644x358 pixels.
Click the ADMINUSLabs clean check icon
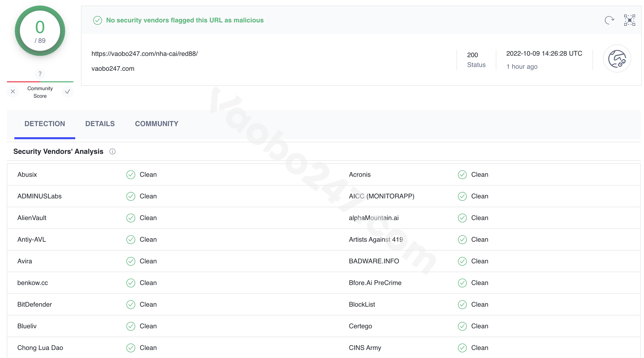[131, 196]
